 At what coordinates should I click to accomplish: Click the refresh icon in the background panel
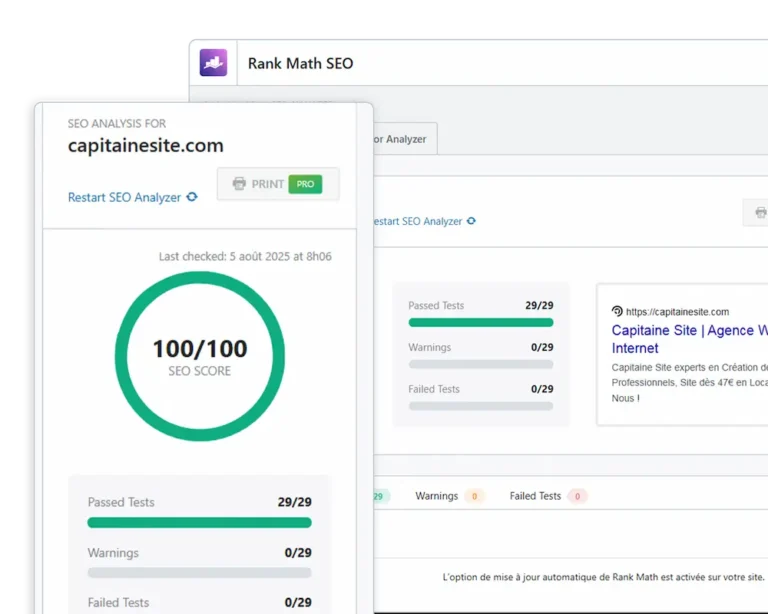pyautogui.click(x=471, y=221)
